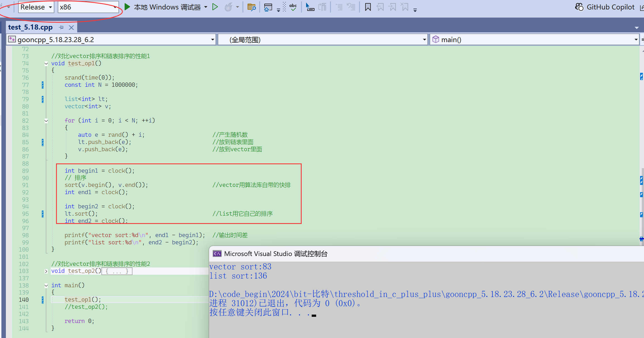Select the test_5.18.cpp tab
644x338 pixels.
pyautogui.click(x=30, y=27)
